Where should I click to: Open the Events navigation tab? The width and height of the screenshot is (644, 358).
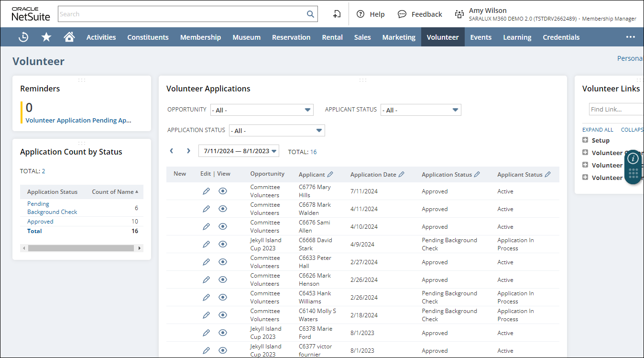click(480, 37)
